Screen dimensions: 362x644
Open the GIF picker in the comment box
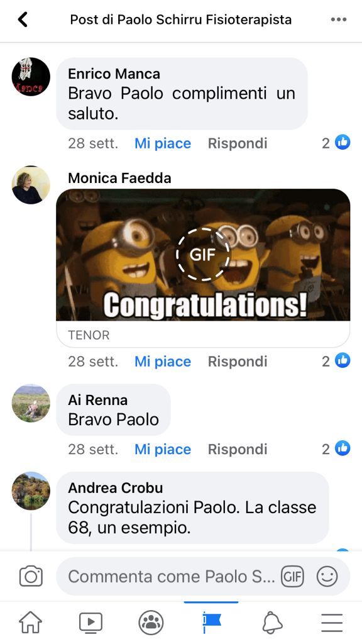292,577
